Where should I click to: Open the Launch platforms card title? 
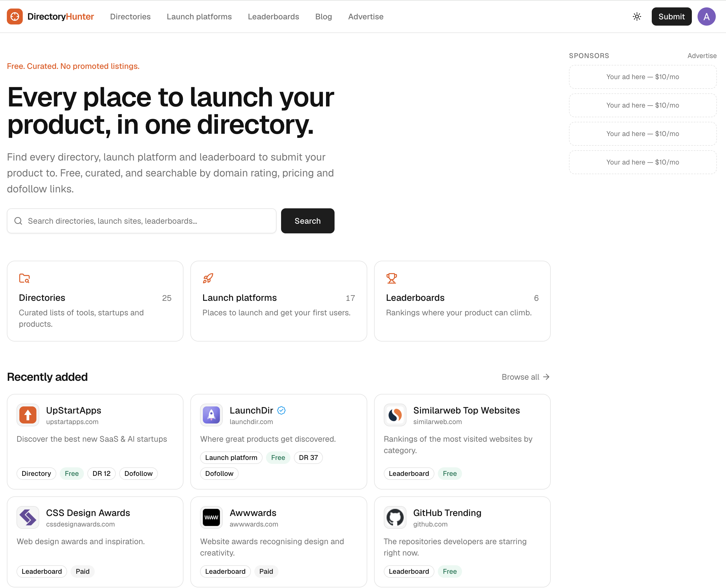tap(240, 298)
